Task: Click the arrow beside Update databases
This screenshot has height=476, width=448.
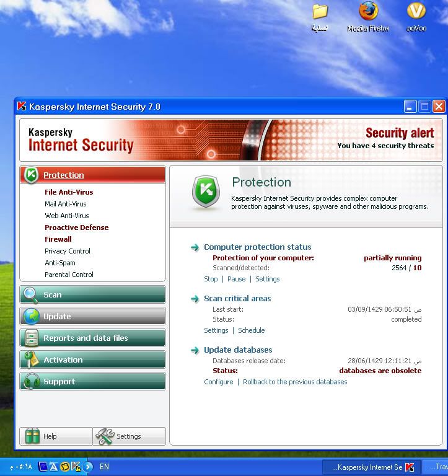Action: point(195,350)
